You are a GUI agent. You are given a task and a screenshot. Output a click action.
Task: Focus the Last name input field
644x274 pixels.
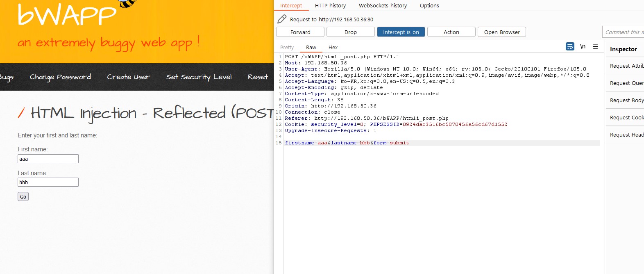(48, 182)
